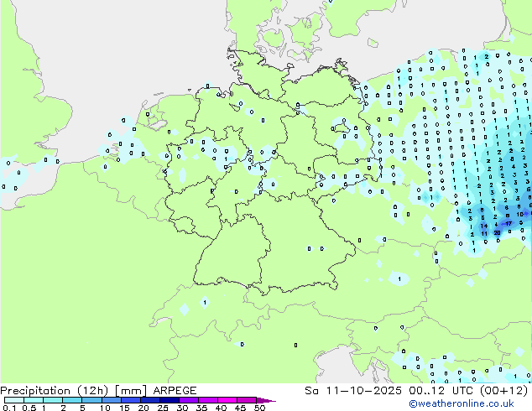
Task: Click the '25' legend scale label
Action: 163,408
